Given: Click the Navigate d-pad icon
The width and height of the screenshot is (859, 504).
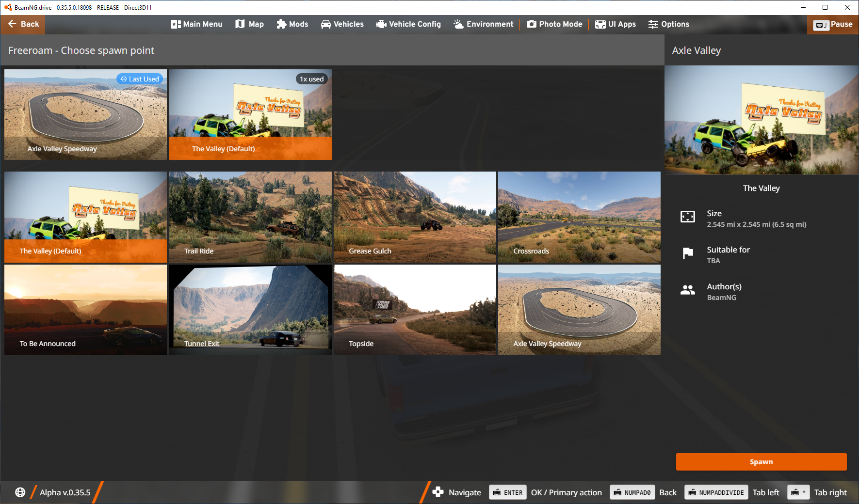Looking at the screenshot, I should pos(438,492).
